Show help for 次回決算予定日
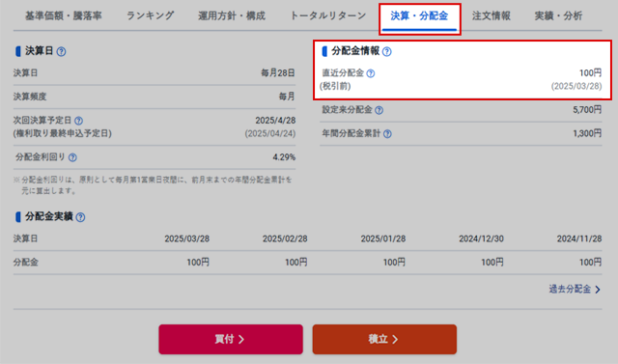 [x=79, y=121]
